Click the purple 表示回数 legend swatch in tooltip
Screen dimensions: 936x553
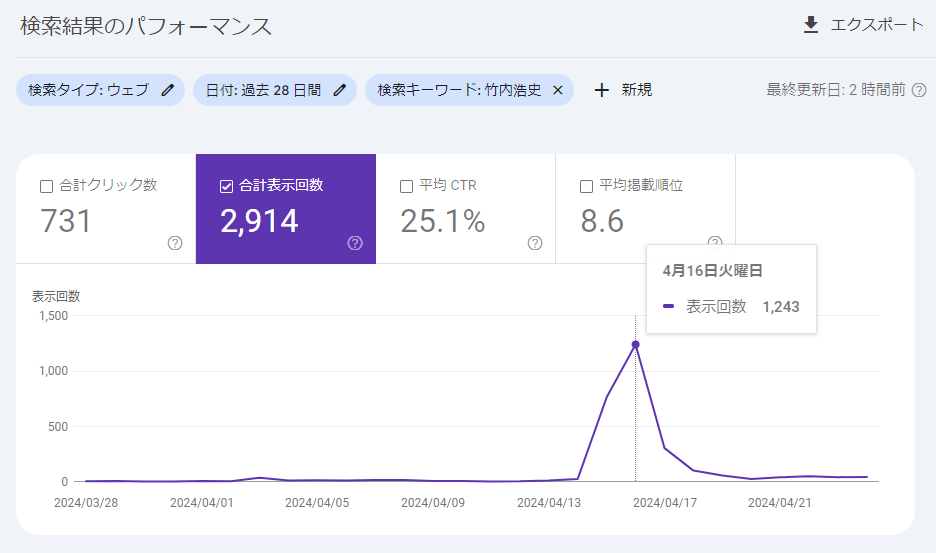pyautogui.click(x=668, y=307)
